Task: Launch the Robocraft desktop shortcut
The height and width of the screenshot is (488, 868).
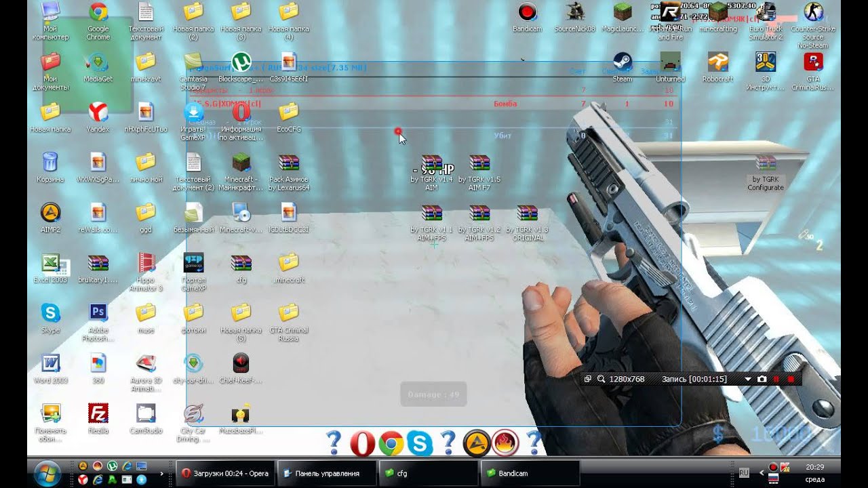Action: coord(718,62)
